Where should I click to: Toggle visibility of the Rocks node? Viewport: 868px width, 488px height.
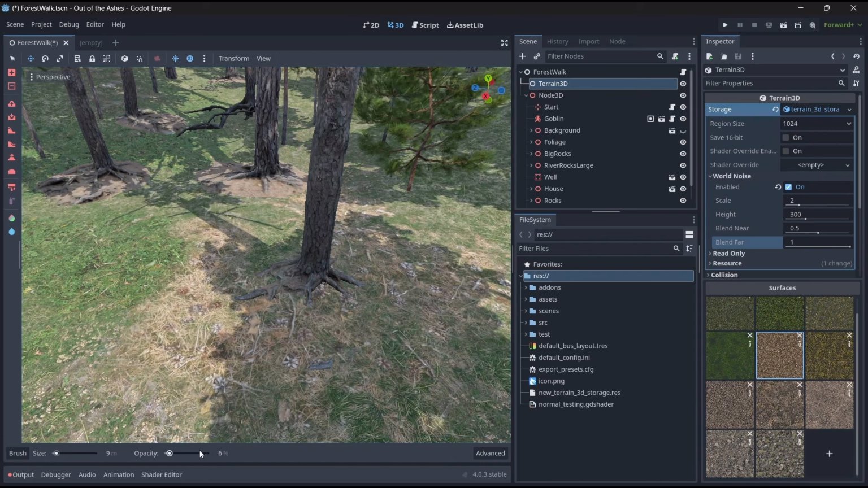point(683,201)
